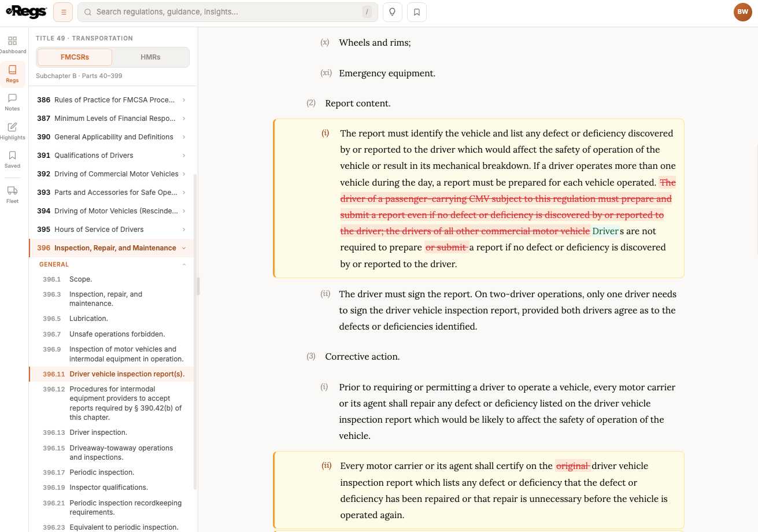Open section 396.1 Scope
Screen dimensions: 758x532
pos(111,279)
